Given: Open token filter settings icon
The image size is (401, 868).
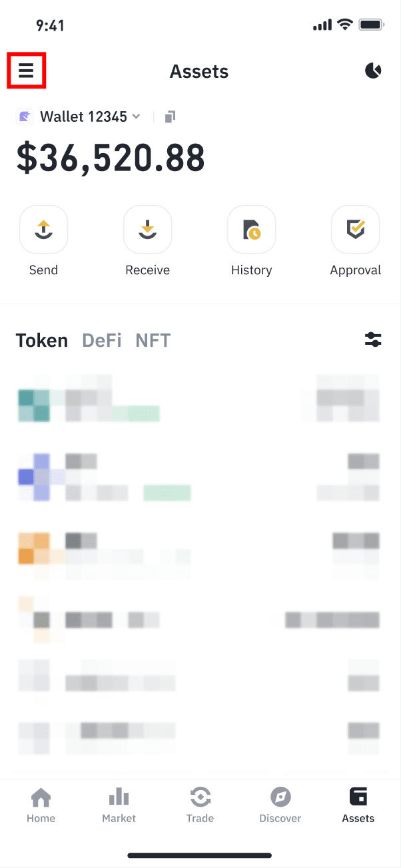Looking at the screenshot, I should [373, 340].
